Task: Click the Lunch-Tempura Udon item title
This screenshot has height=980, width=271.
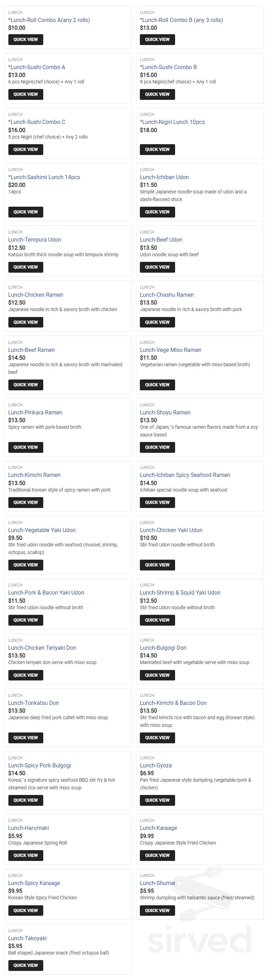Action: point(35,240)
